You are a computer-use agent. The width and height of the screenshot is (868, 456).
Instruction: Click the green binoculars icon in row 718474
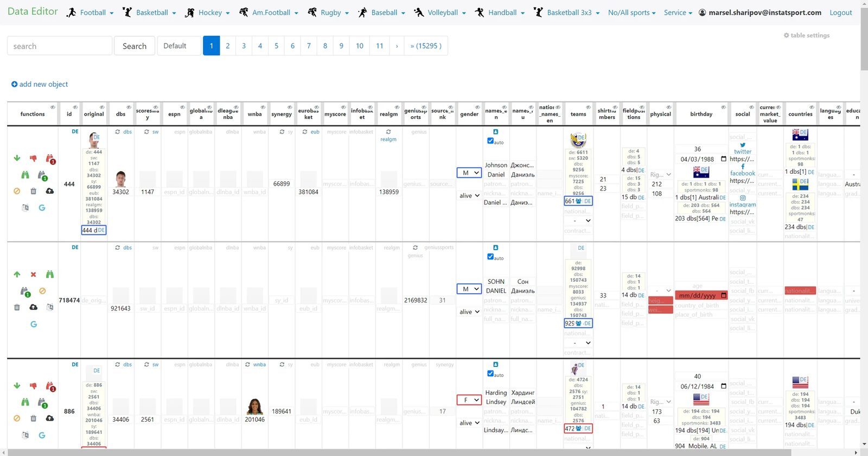click(49, 275)
